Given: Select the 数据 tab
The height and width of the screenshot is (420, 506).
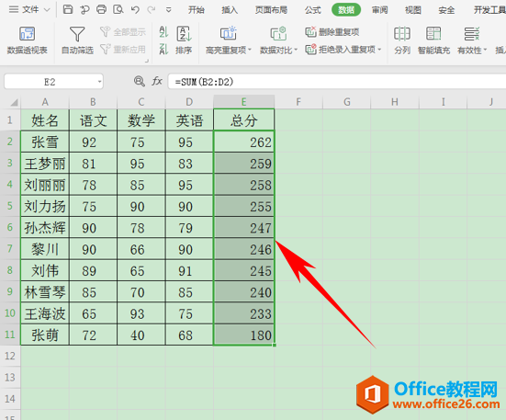Looking at the screenshot, I should (346, 10).
